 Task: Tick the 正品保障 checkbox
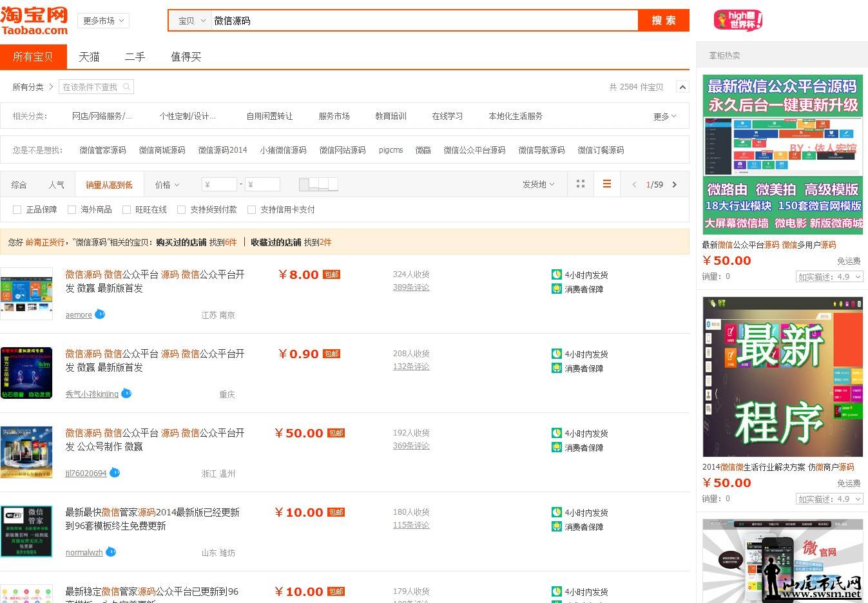click(x=17, y=209)
